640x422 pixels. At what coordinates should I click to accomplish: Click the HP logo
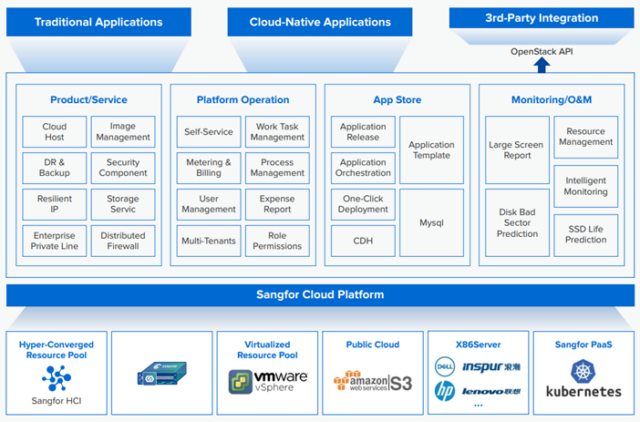pos(445,391)
